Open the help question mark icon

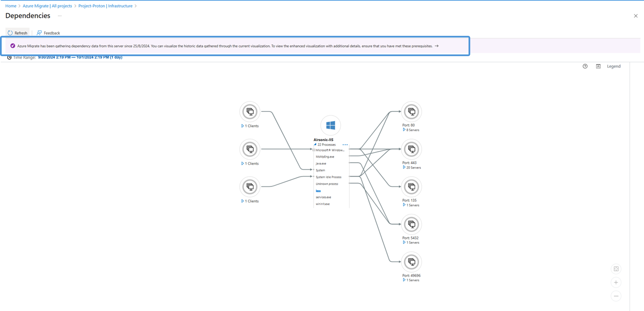(585, 66)
